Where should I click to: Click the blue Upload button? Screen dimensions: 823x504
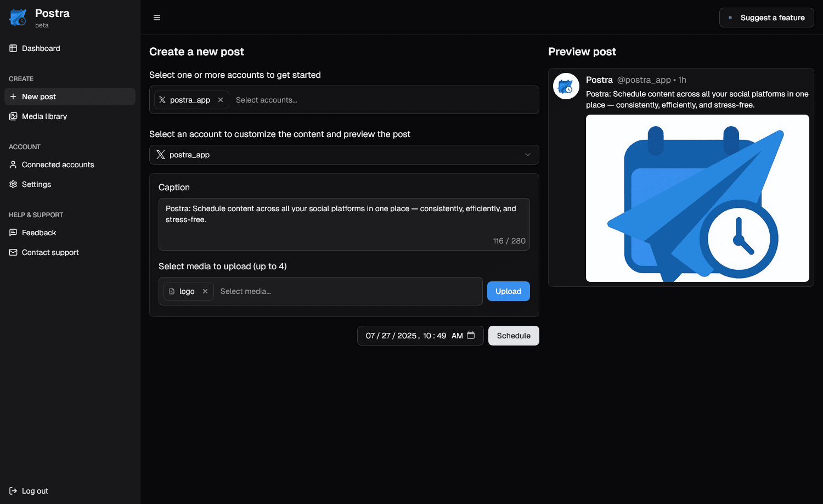point(509,291)
